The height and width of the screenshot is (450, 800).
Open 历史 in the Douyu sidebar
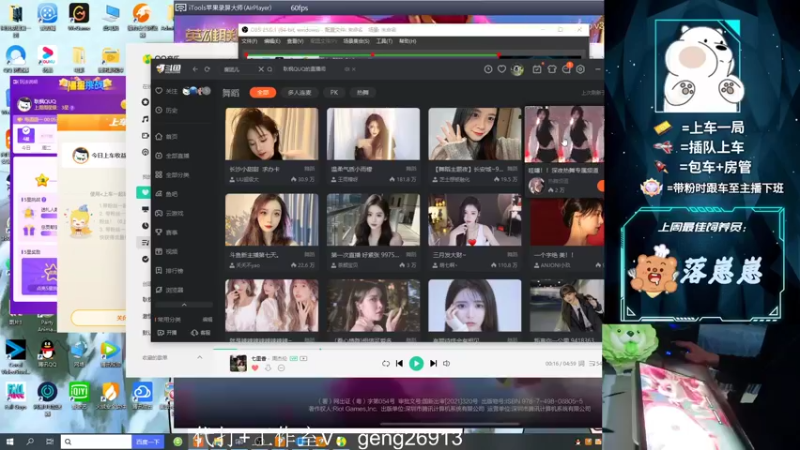167,110
